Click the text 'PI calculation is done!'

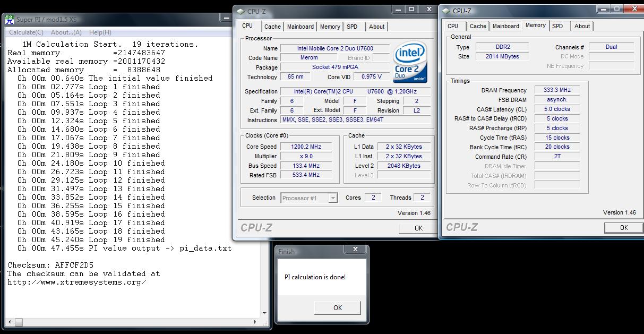click(x=315, y=277)
